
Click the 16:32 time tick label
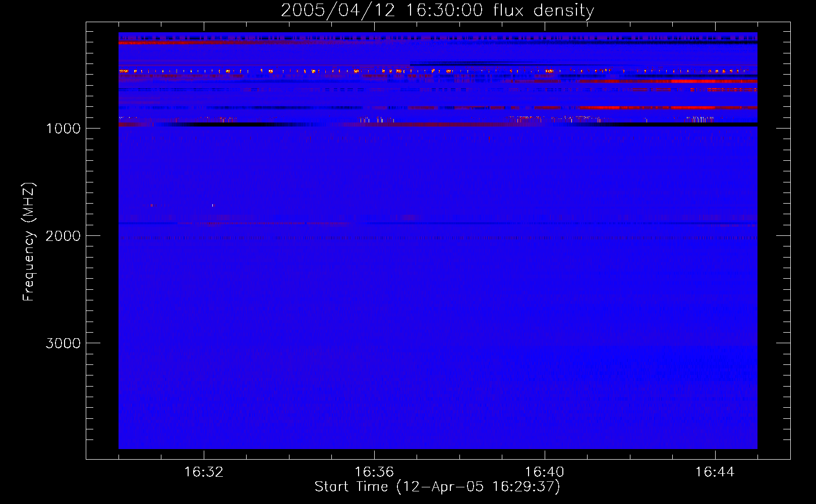(x=204, y=472)
